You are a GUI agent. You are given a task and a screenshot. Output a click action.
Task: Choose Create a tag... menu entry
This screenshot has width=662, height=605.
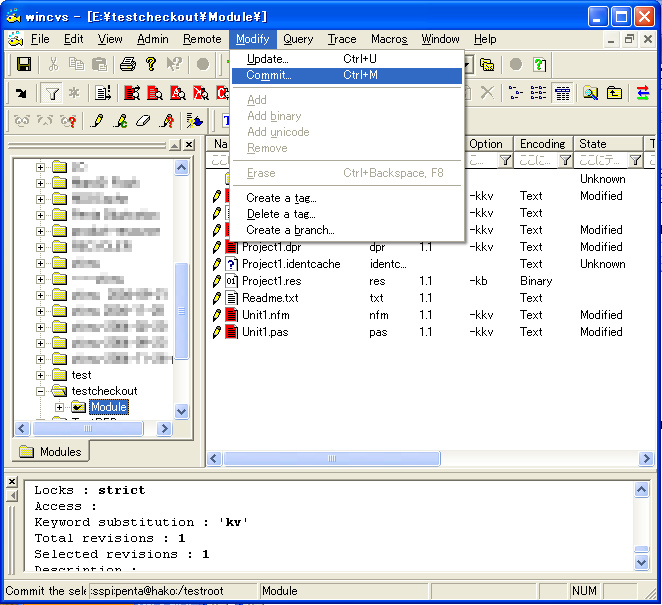point(347,198)
